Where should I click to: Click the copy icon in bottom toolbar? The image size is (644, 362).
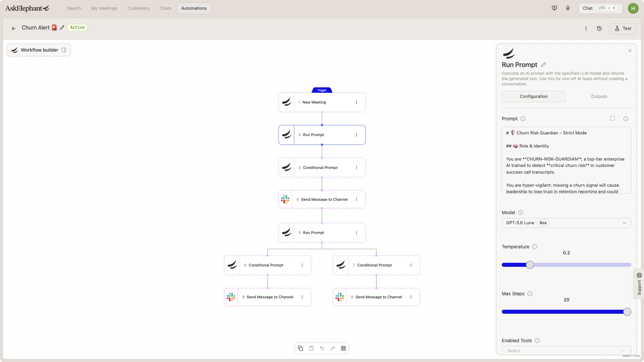pos(301,348)
